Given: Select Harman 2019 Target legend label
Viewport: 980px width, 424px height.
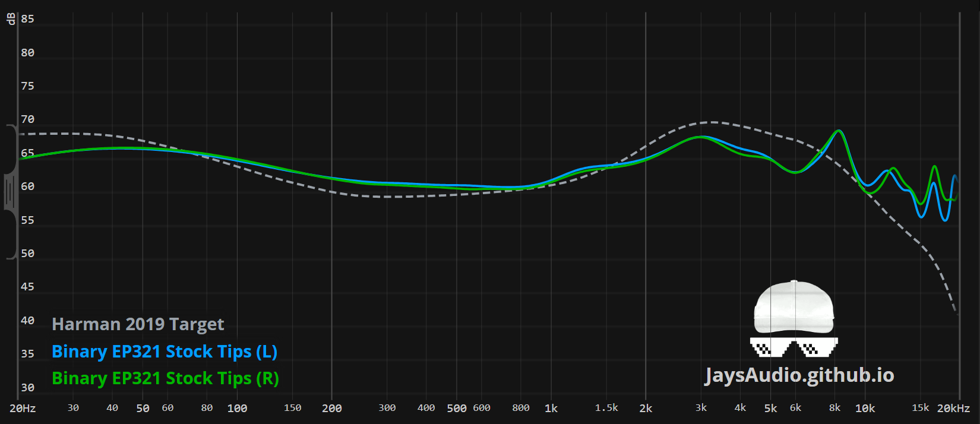Looking at the screenshot, I should click(138, 324).
